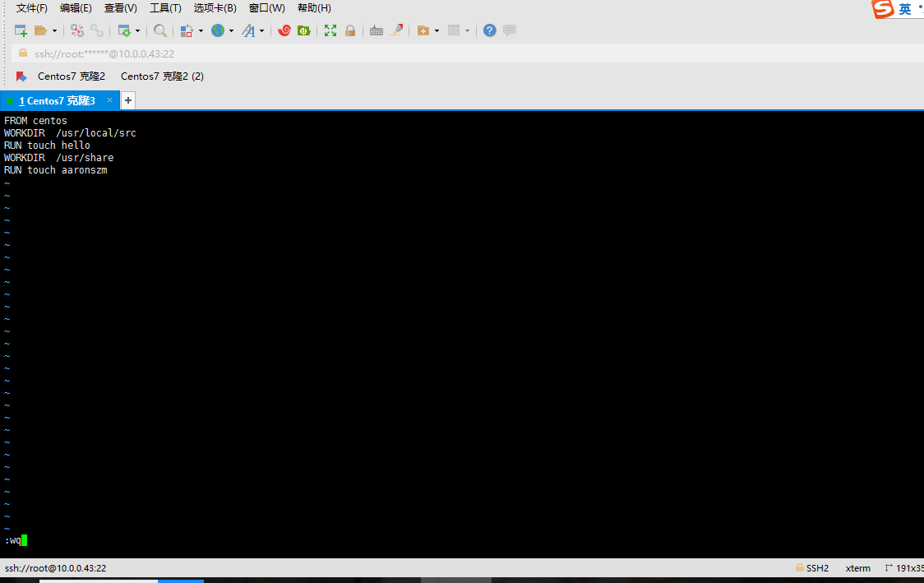This screenshot has width=924, height=583.
Task: Click the green Xagent folder icon
Action: pyautogui.click(x=304, y=30)
